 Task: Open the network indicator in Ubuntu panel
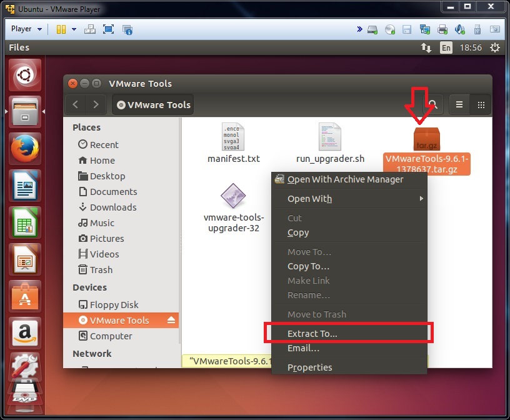click(426, 48)
